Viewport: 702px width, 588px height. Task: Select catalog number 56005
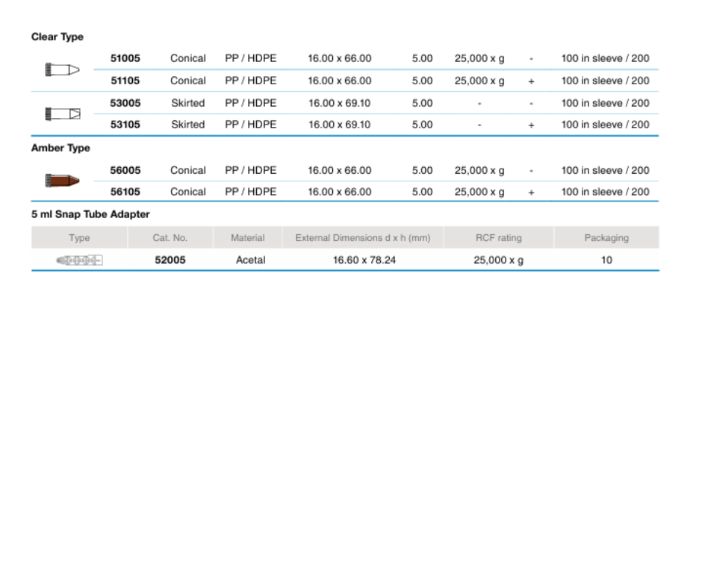(125, 170)
